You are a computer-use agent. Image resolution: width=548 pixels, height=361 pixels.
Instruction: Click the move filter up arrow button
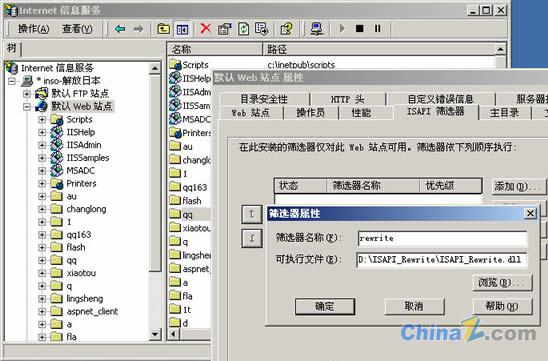click(x=252, y=214)
